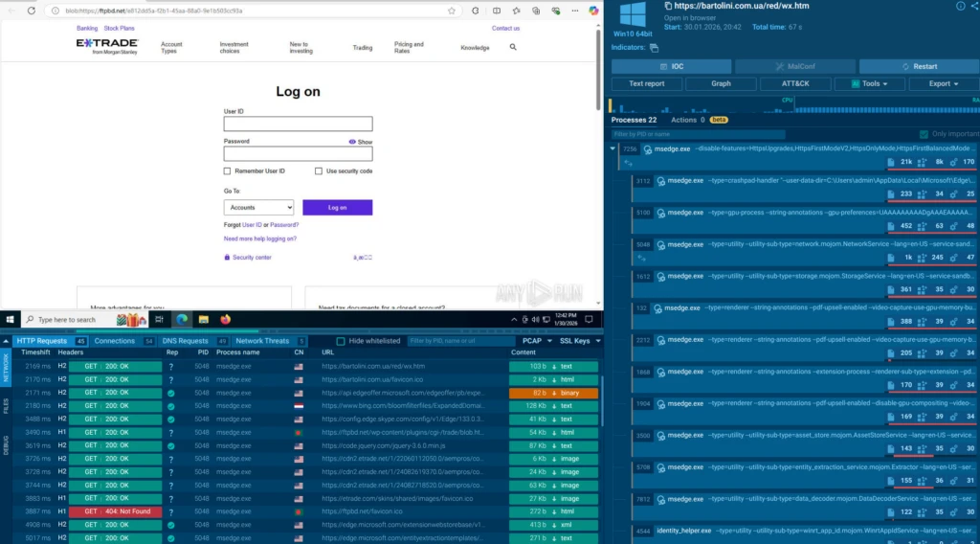This screenshot has height=544, width=980.
Task: Bookmark the page with the star icon
Action: click(452, 11)
